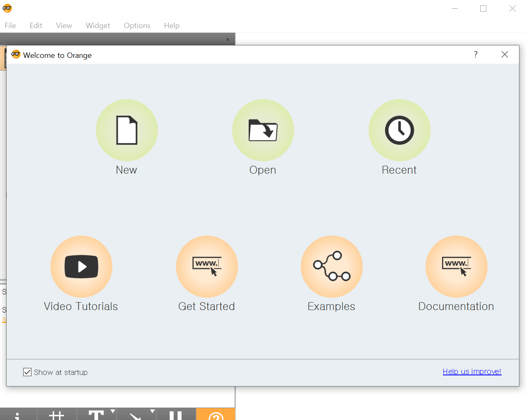526x420 pixels.
Task: Select the text annotation T tool
Action: tap(96, 415)
